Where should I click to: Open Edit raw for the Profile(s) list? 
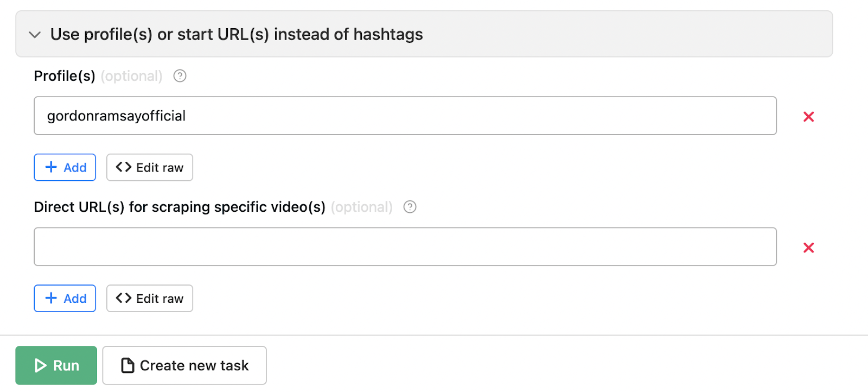[x=150, y=167]
